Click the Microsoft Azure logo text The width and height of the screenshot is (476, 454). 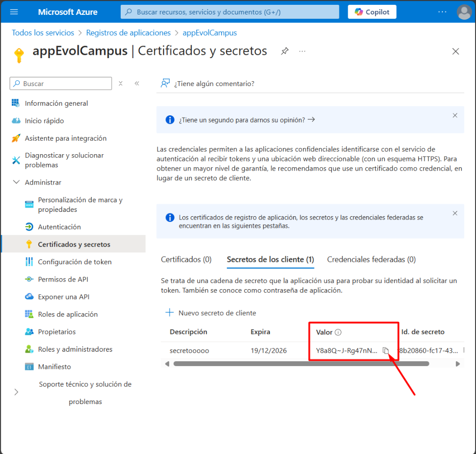coord(68,12)
